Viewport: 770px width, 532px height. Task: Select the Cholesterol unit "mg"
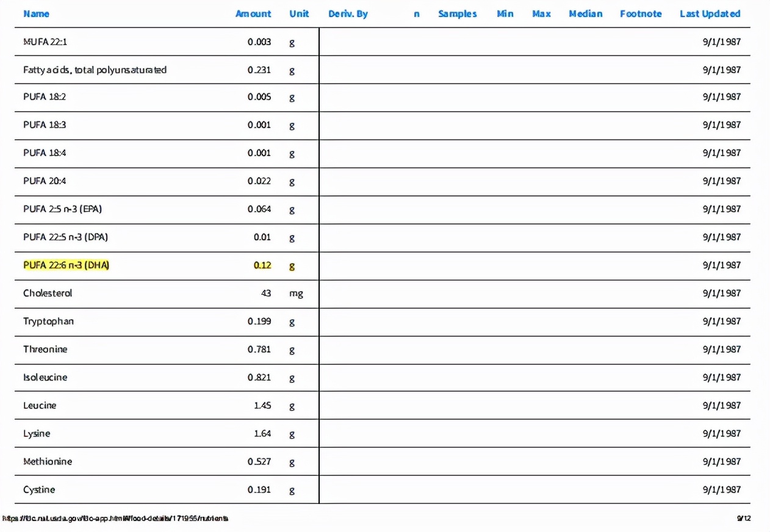tap(296, 293)
